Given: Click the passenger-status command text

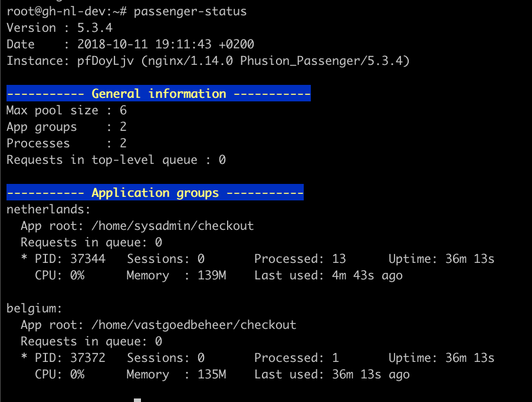Looking at the screenshot, I should point(190,12).
